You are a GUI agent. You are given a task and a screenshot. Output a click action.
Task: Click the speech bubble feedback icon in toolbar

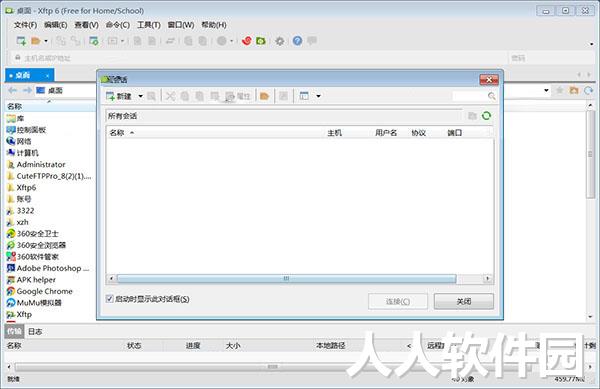[312, 40]
